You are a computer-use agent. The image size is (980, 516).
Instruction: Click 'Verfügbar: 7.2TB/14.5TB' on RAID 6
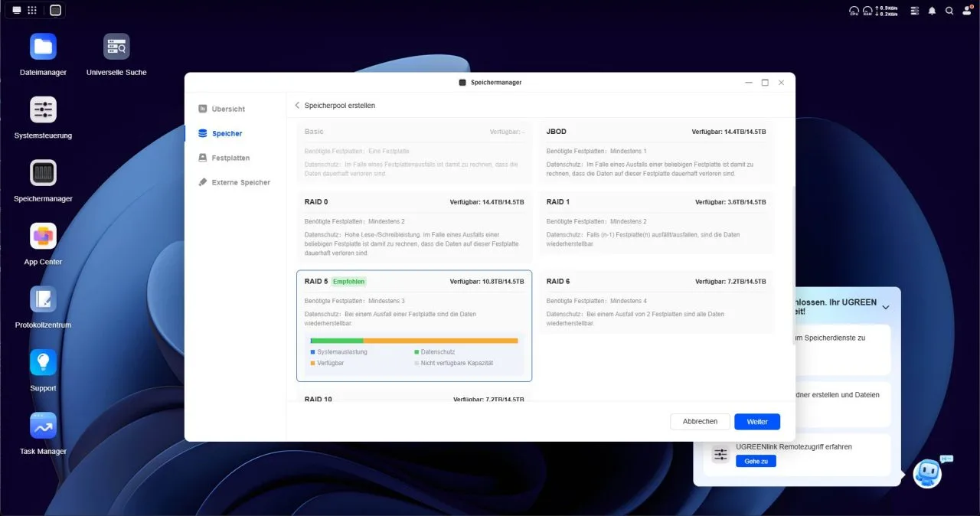730,282
